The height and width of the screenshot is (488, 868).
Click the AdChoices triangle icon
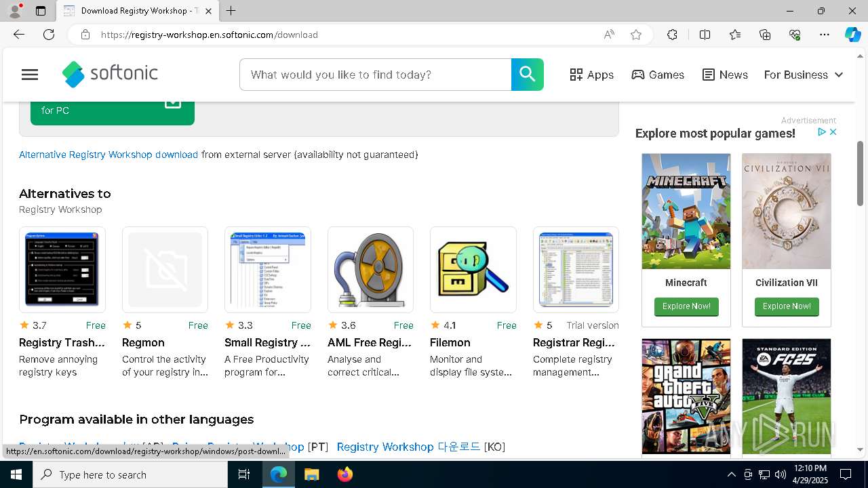(x=822, y=132)
